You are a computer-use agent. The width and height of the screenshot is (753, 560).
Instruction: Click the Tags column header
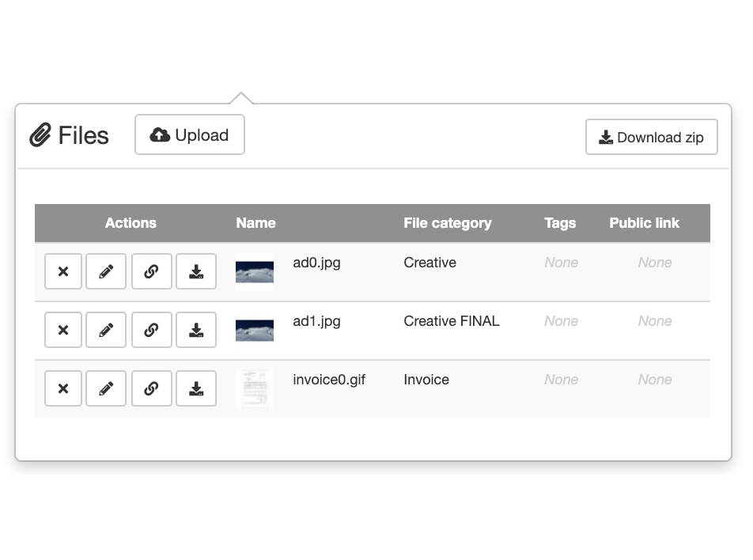[560, 223]
